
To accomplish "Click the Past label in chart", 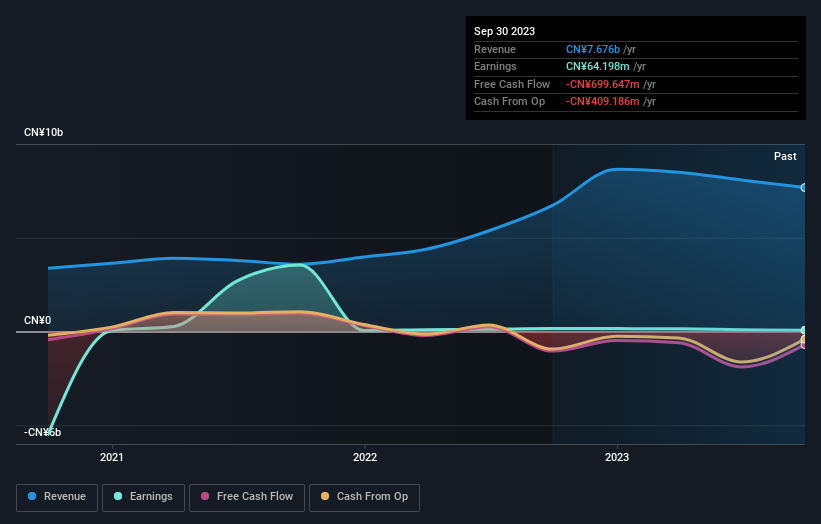I will pyautogui.click(x=785, y=156).
